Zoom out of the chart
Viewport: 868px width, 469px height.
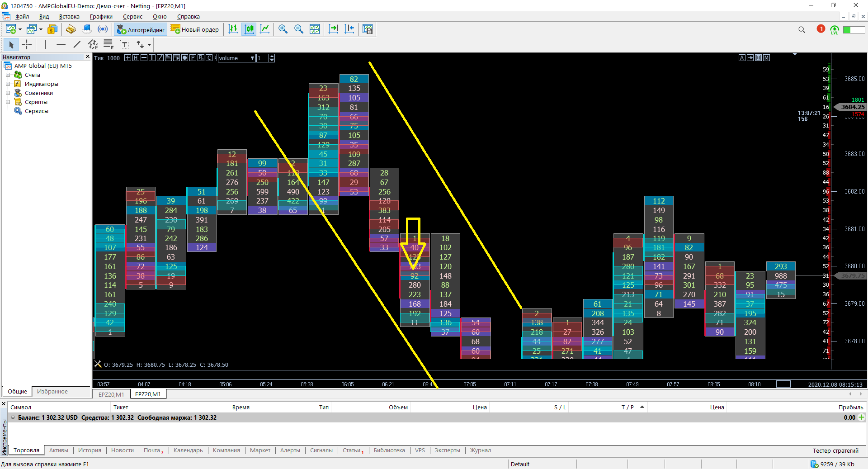[x=299, y=29]
